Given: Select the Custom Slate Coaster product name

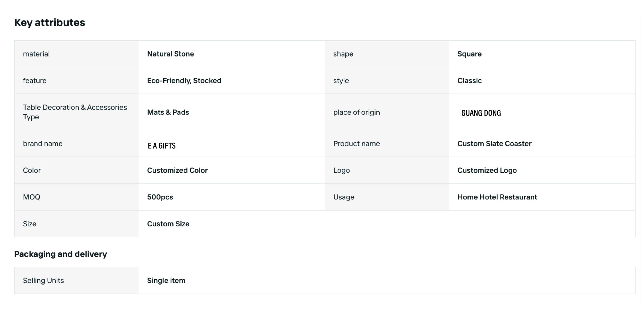Looking at the screenshot, I should tap(494, 144).
